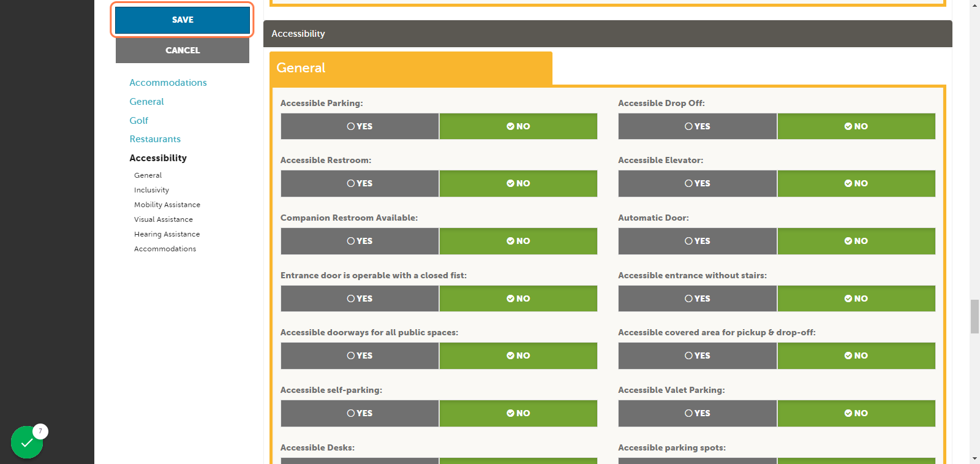
Task: Set Accessible Parking to Yes
Action: click(x=360, y=126)
